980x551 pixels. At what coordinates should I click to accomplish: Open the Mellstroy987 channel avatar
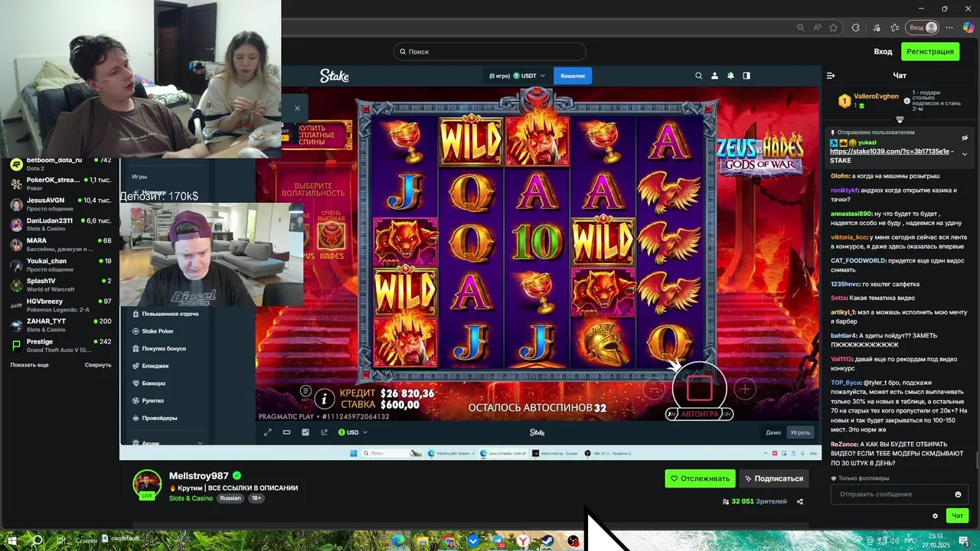pyautogui.click(x=147, y=484)
